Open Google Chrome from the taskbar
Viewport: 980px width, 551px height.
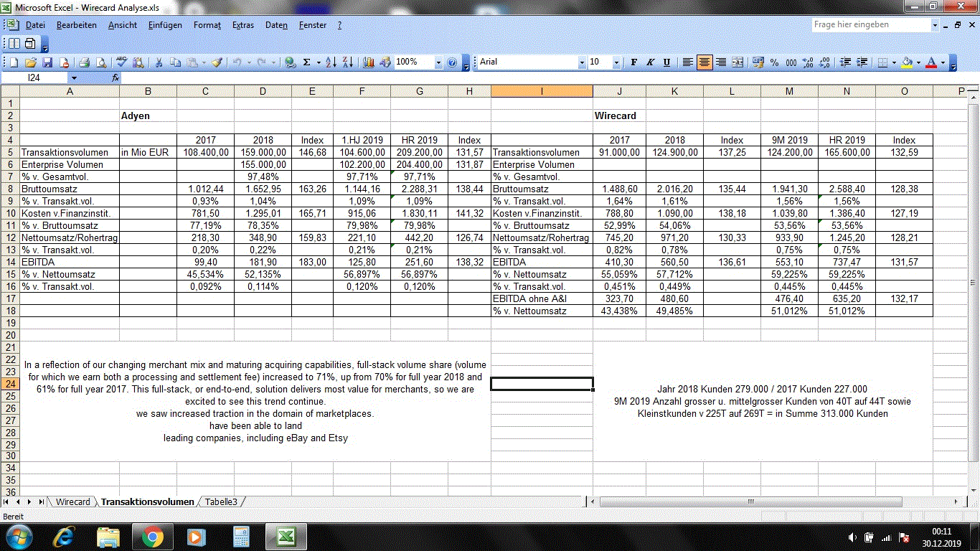tap(151, 537)
